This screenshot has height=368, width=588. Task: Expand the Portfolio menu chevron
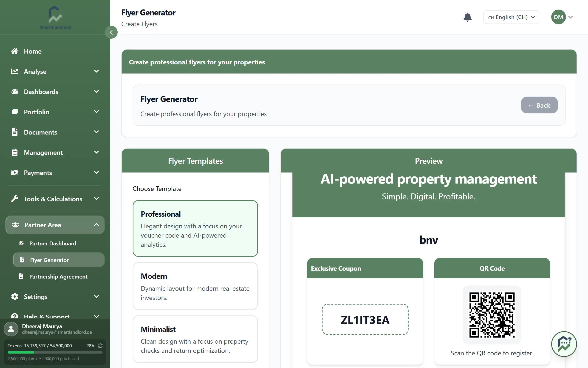(x=96, y=112)
